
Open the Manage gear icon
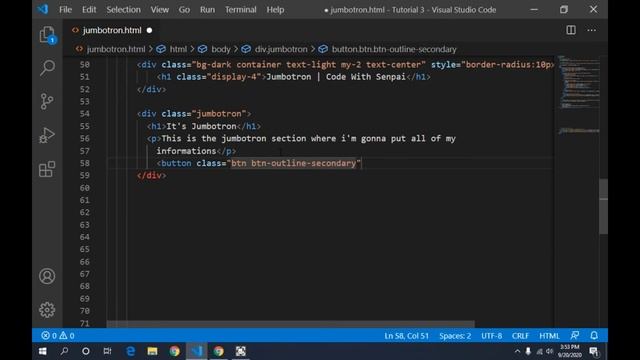pos(47,310)
